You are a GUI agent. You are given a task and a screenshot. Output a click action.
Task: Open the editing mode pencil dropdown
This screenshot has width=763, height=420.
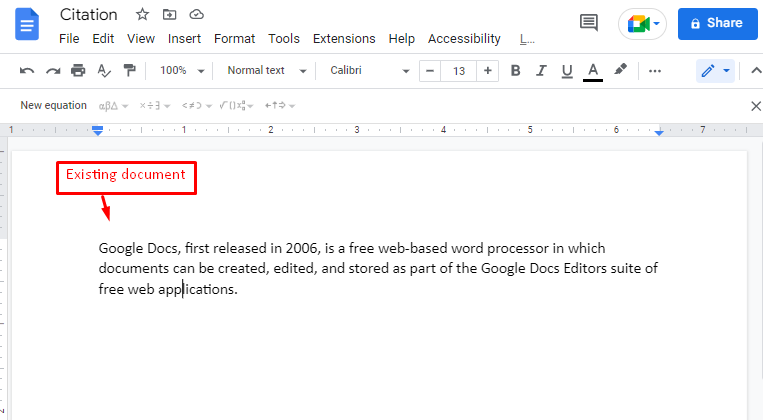[715, 71]
